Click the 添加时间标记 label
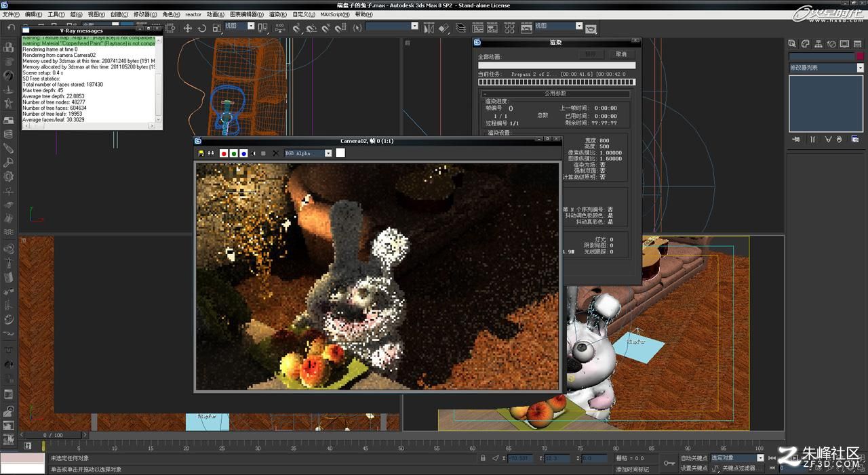The width and height of the screenshot is (868, 475). click(x=633, y=469)
